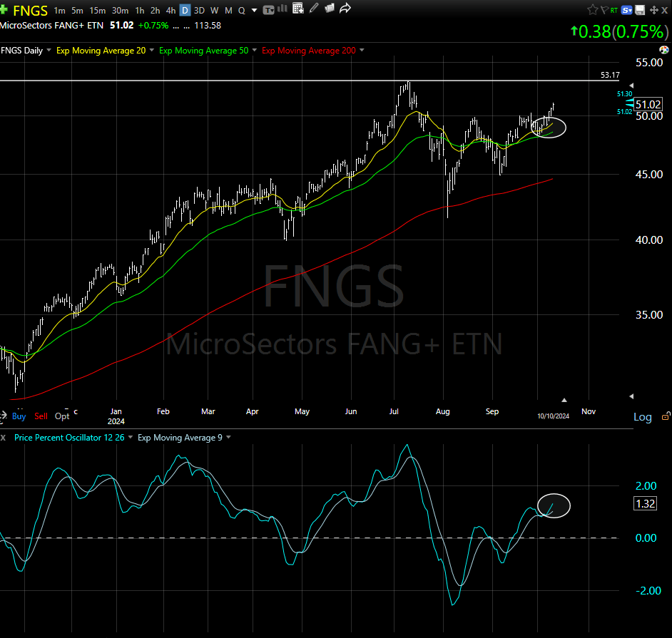
Task: Open the chart sharing arrow icon
Action: (345, 9)
